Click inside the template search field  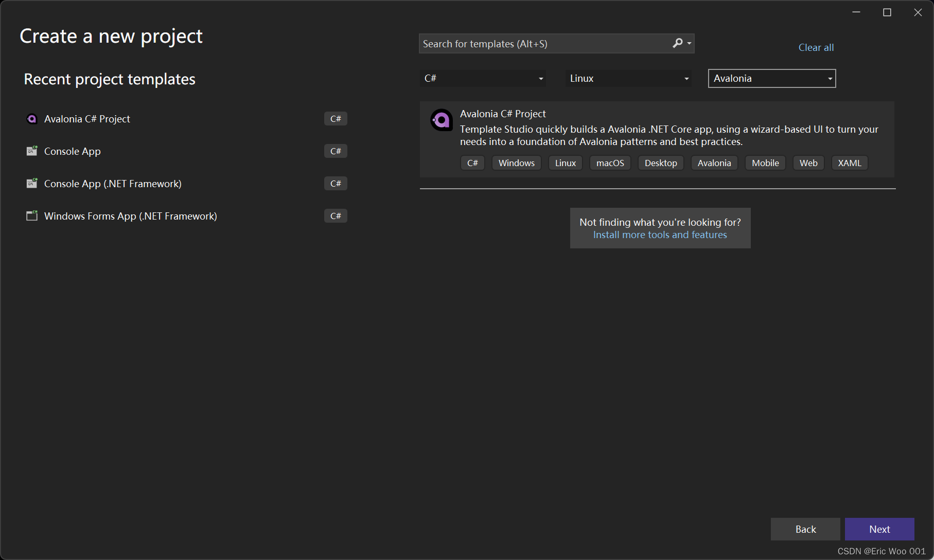[540, 43]
